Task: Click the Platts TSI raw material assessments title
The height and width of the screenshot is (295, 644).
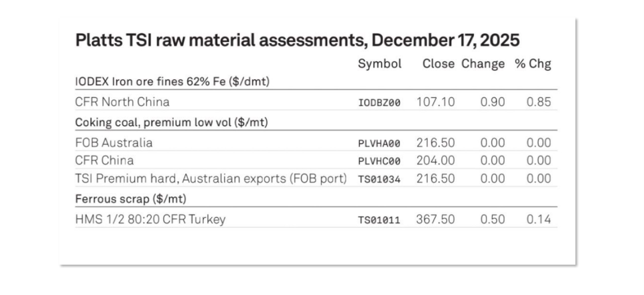Action: click(297, 40)
